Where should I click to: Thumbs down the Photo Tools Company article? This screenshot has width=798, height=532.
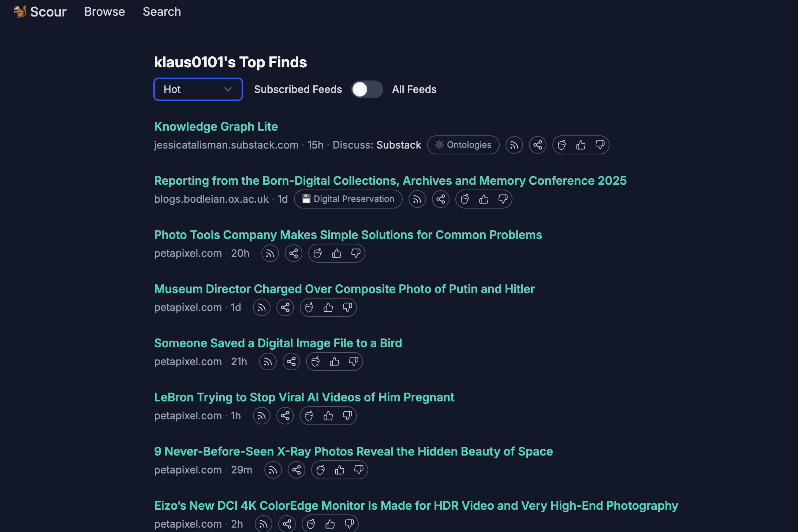(355, 253)
